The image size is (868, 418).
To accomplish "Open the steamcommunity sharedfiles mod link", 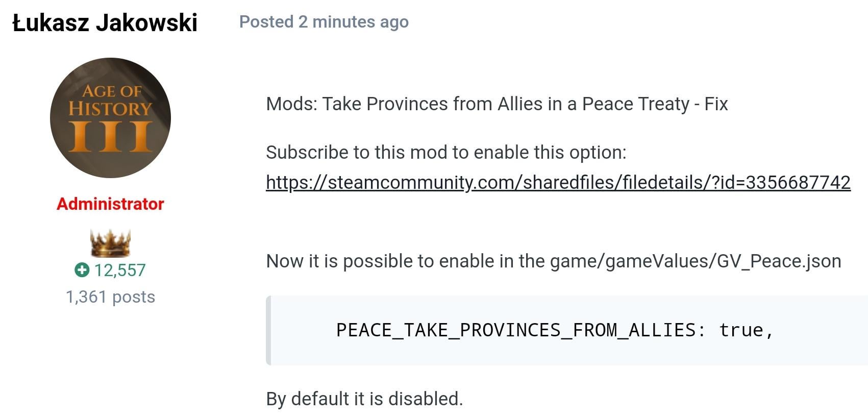I will point(558,182).
